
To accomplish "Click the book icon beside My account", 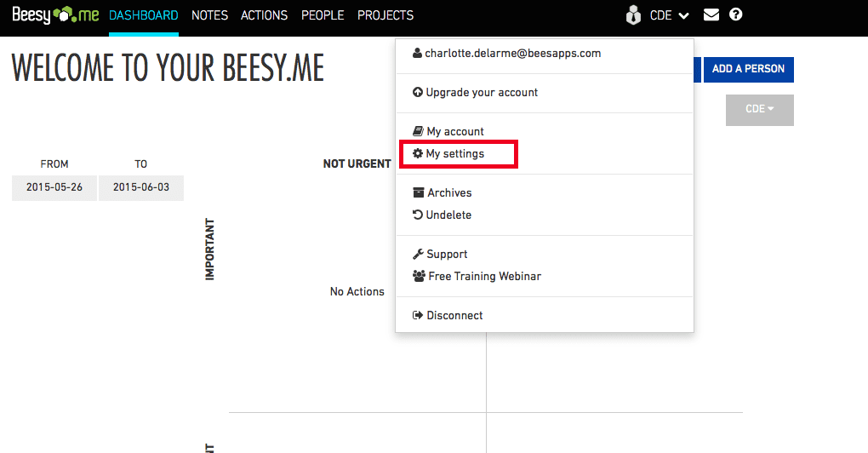I will pos(418,131).
